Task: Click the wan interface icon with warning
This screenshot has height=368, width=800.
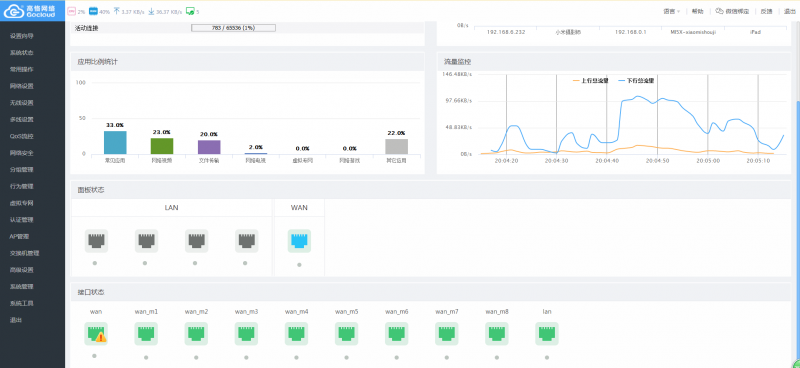Action: click(x=96, y=334)
